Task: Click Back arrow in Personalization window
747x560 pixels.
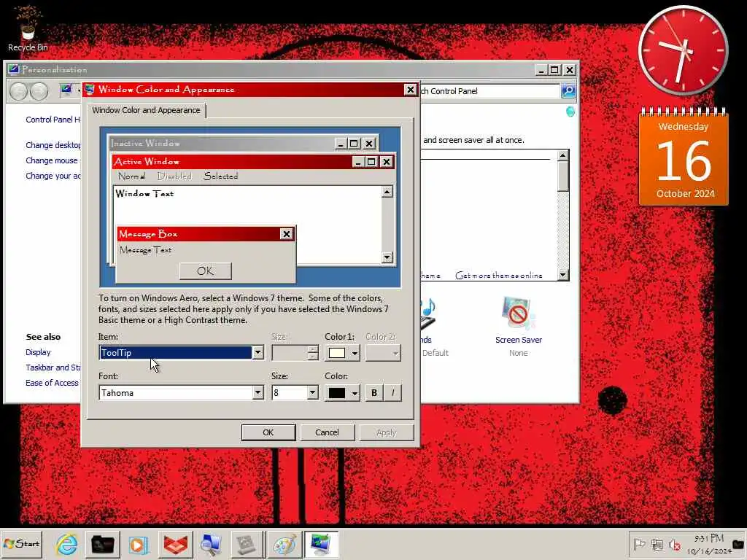Action: (18, 91)
